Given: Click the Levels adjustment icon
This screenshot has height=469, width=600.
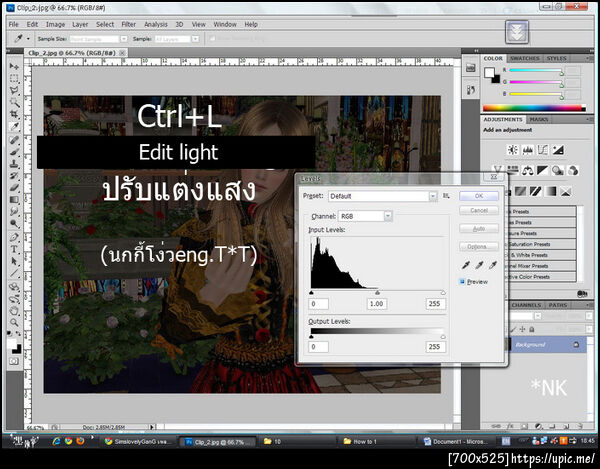Looking at the screenshot, I should click(528, 150).
